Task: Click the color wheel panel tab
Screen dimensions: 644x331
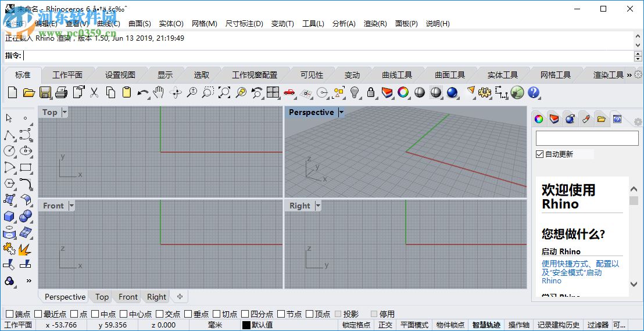Action: (x=539, y=119)
